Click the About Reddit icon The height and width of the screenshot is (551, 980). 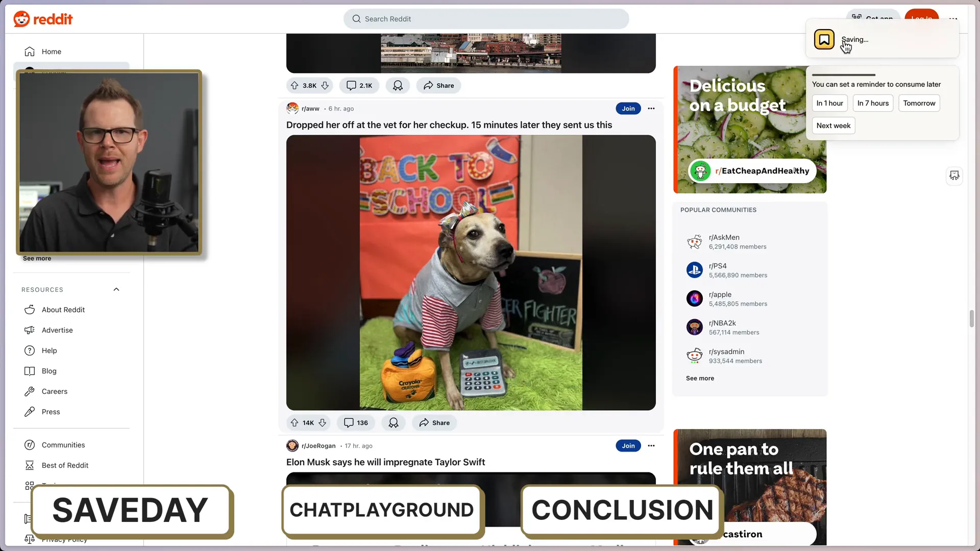(x=30, y=310)
